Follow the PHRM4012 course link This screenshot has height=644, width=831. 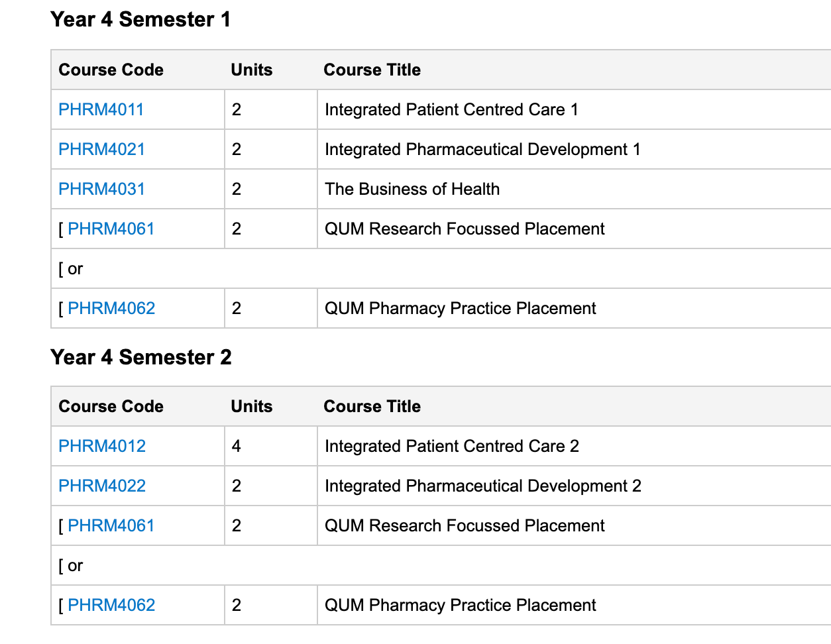102,446
